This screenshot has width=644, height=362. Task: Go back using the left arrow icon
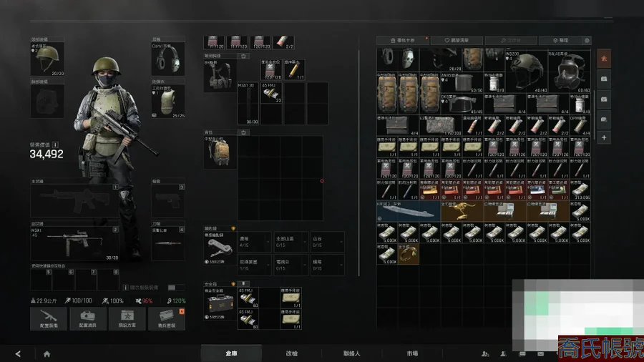point(18,354)
